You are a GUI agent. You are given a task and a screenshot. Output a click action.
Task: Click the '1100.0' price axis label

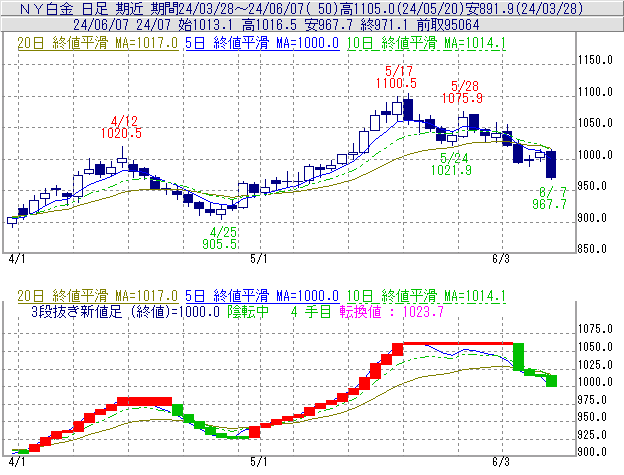[x=595, y=92]
